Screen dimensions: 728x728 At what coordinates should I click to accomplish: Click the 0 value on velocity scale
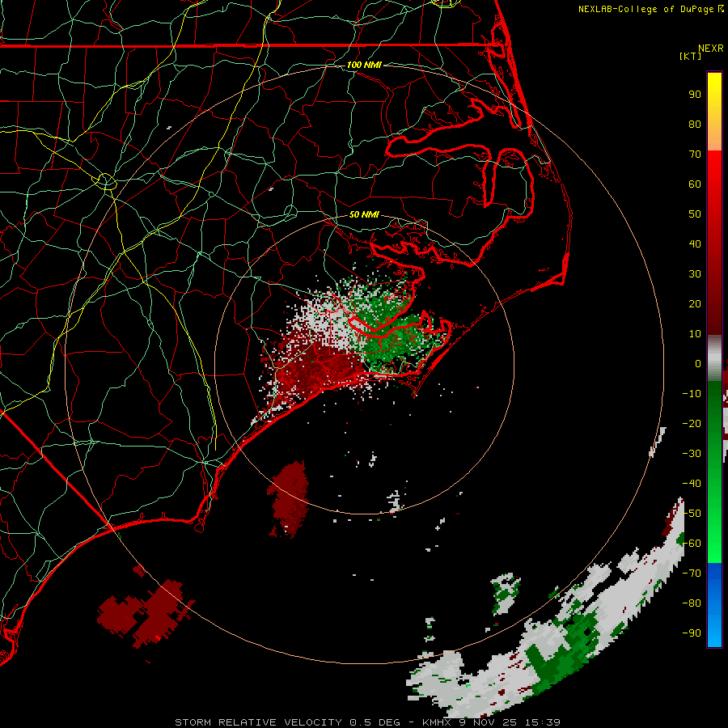(698, 364)
